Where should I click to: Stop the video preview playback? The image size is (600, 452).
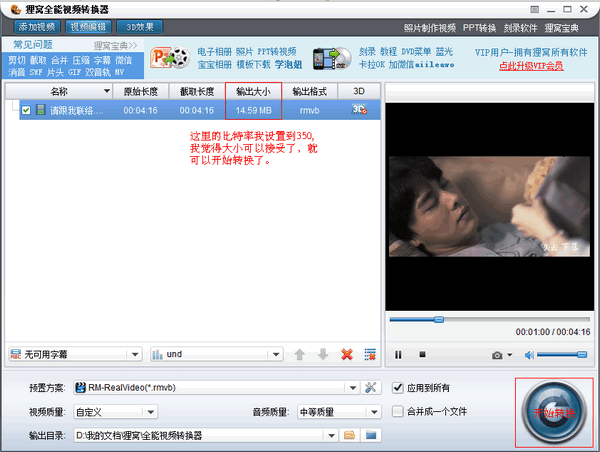[422, 354]
